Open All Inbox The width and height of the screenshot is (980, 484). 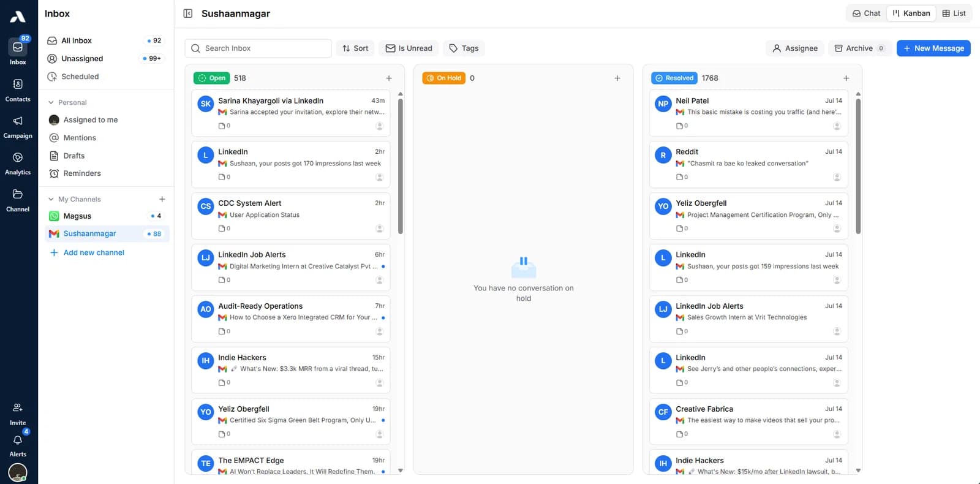point(106,40)
